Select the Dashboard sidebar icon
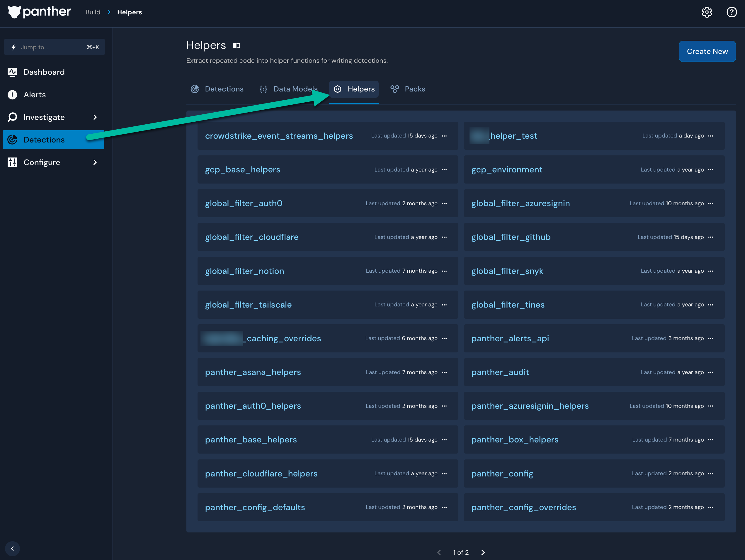 (13, 72)
